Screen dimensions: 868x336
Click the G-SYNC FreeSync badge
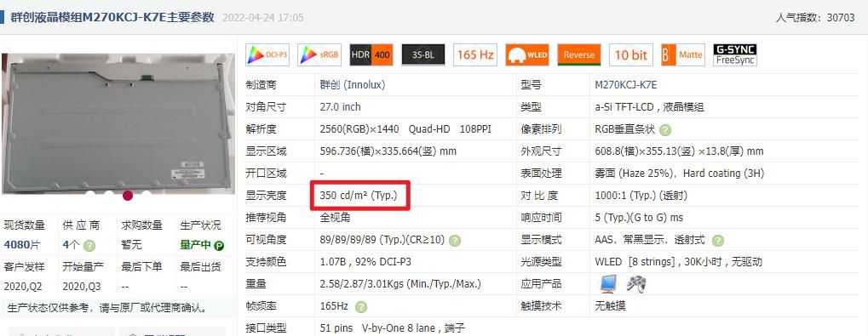pyautogui.click(x=735, y=54)
